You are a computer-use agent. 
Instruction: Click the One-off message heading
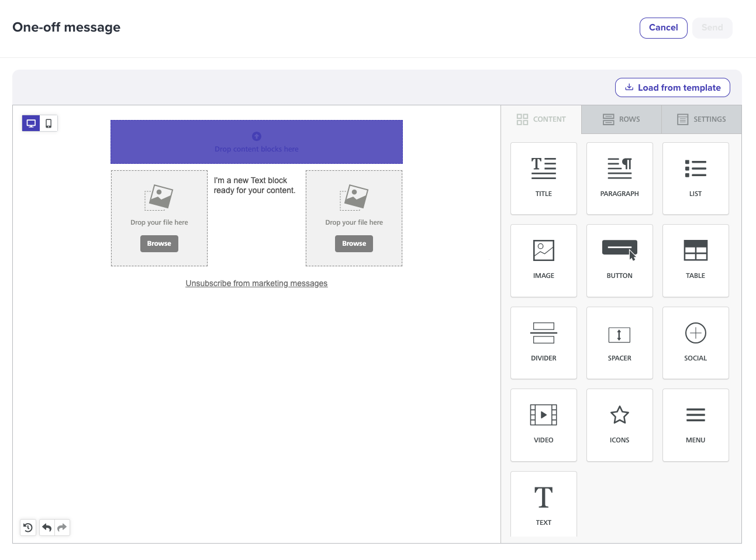point(67,28)
